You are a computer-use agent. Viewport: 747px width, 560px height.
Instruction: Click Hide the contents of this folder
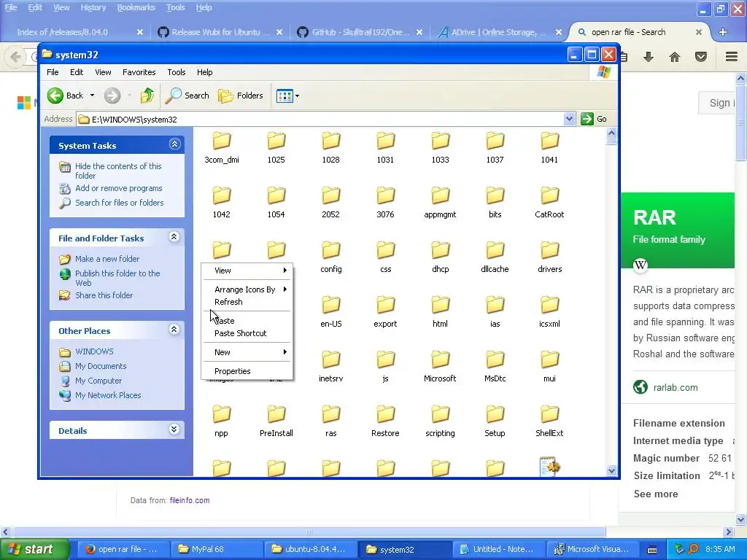coord(118,171)
